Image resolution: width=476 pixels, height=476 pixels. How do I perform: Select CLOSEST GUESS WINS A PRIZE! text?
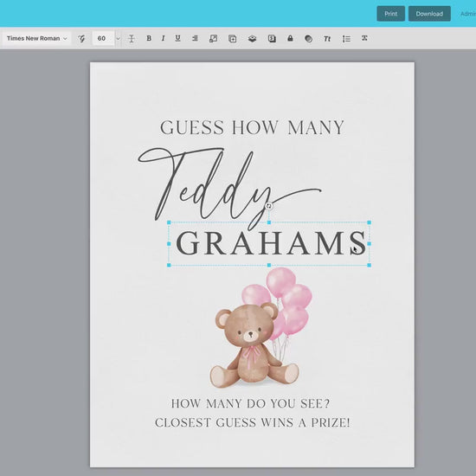[252, 422]
